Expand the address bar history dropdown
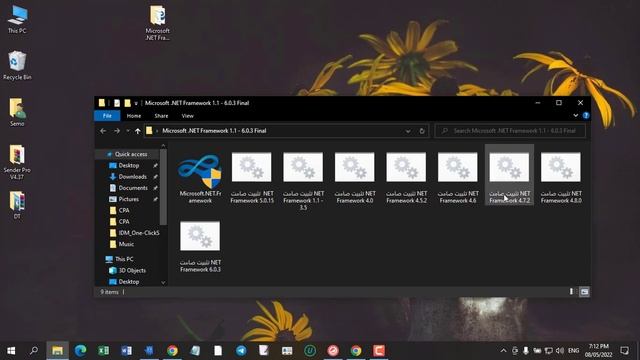 pos(408,131)
